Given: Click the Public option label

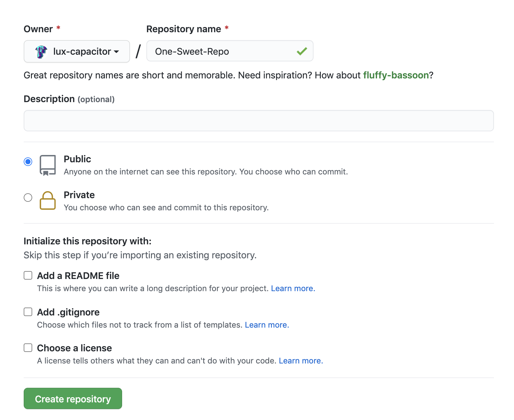Looking at the screenshot, I should tap(77, 159).
